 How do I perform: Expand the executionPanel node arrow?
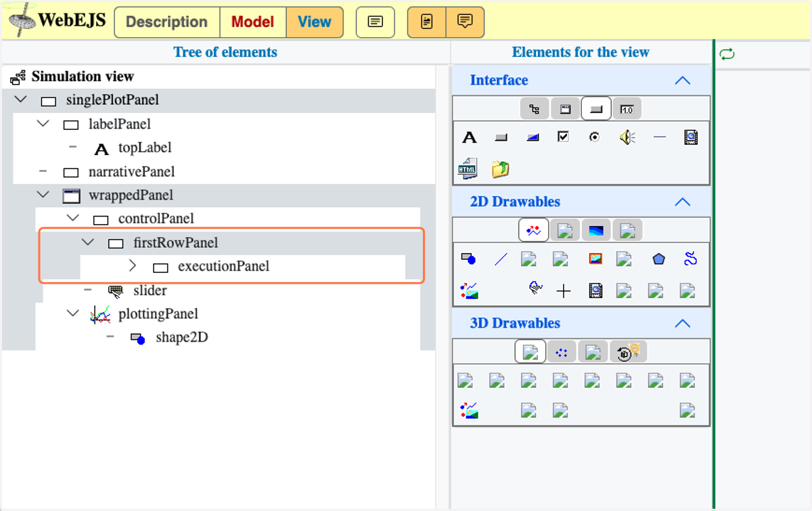point(133,266)
